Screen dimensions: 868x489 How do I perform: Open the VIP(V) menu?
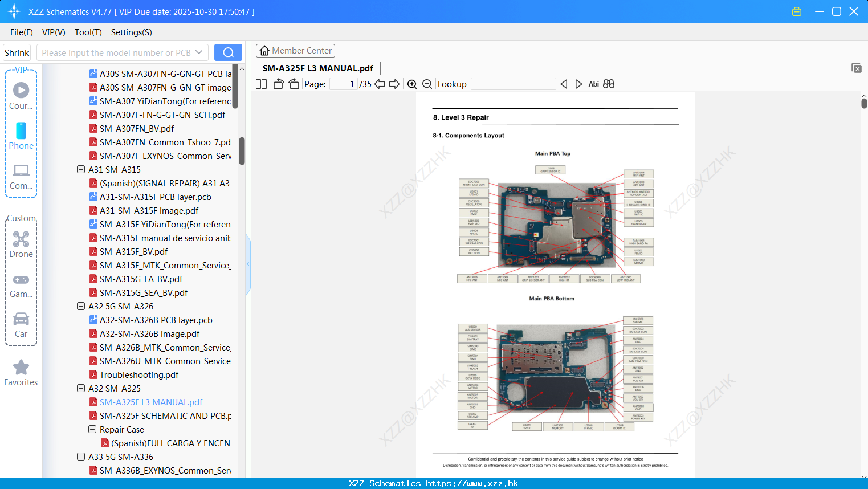pos(54,32)
